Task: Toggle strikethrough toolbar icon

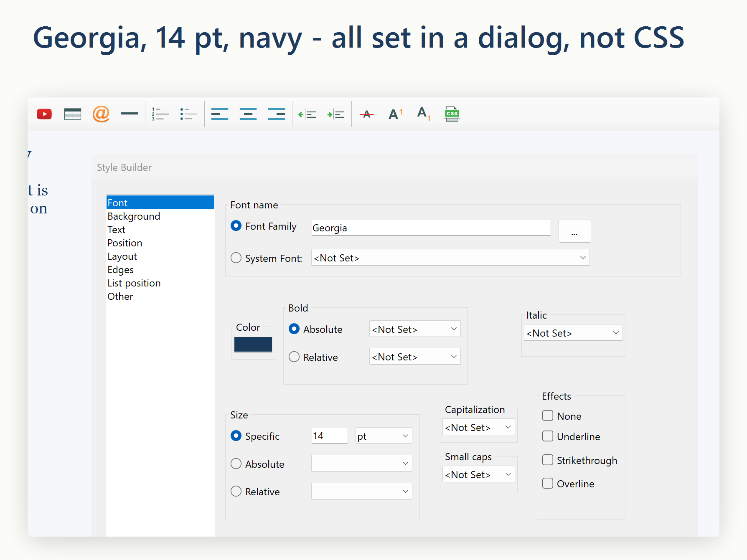Action: point(367,114)
